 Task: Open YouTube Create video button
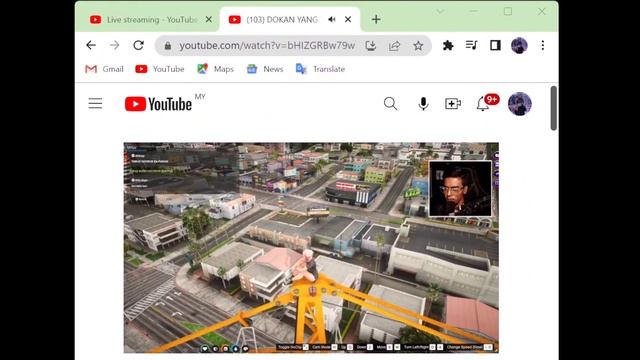click(x=453, y=104)
